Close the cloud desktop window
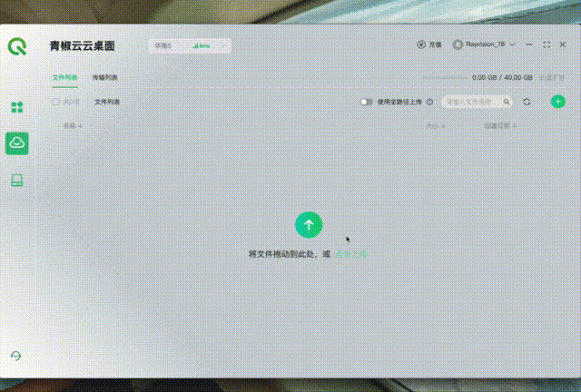This screenshot has height=392, width=581. (x=563, y=44)
